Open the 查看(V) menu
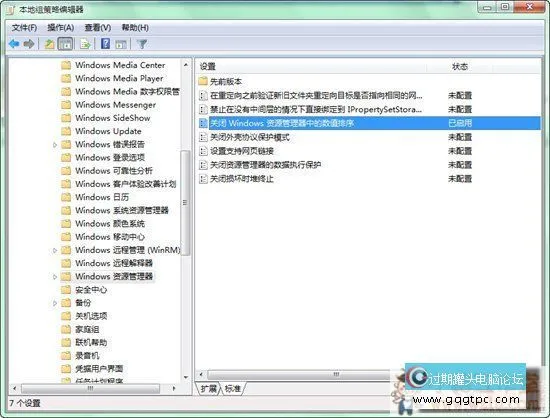Image resolution: width=550 pixels, height=418 pixels. click(98, 28)
